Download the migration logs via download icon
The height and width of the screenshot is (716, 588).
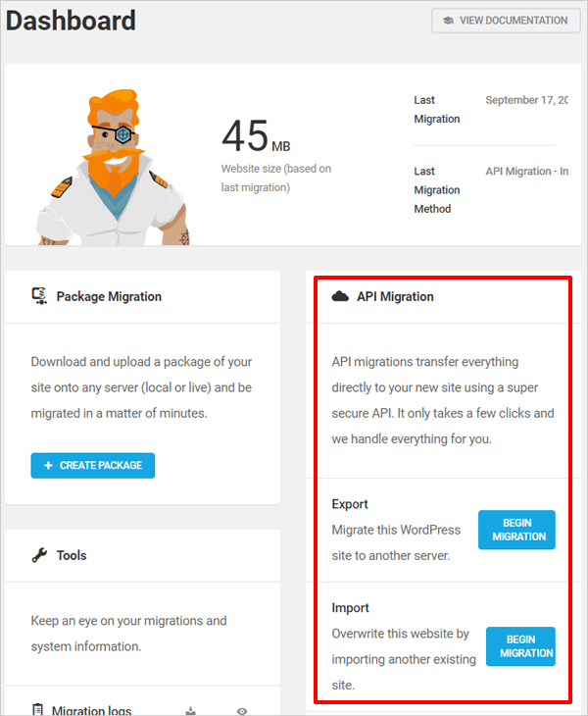[191, 711]
